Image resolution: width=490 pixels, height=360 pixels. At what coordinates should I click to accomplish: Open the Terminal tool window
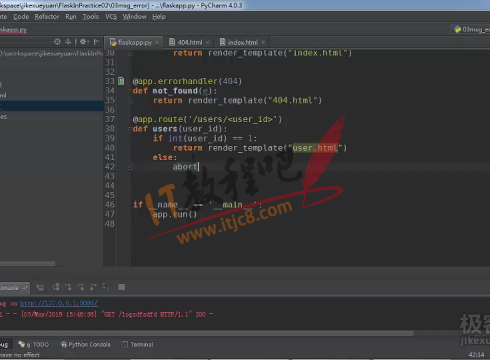click(138, 344)
